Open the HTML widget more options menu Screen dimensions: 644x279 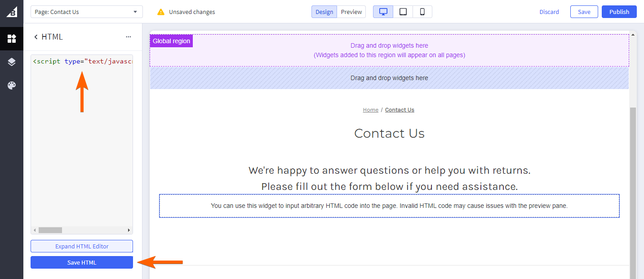tap(129, 37)
